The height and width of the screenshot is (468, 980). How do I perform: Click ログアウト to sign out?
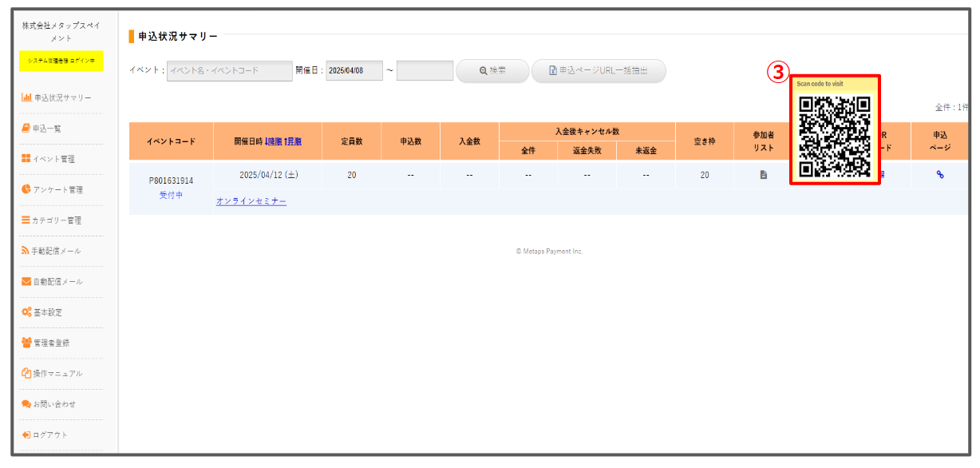point(49,434)
